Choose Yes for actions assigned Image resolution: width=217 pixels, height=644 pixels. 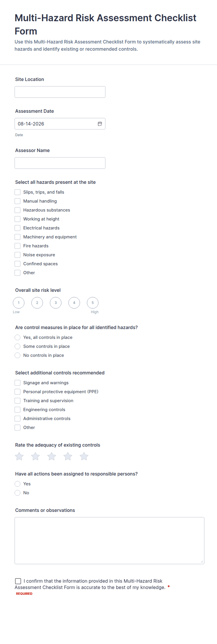tap(17, 484)
